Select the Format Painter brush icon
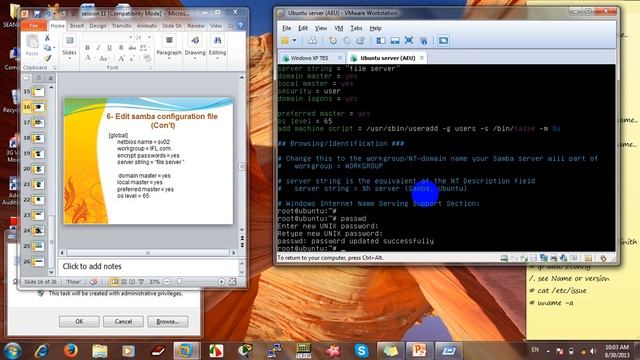Screen dimensions: 640x360 point(47,58)
